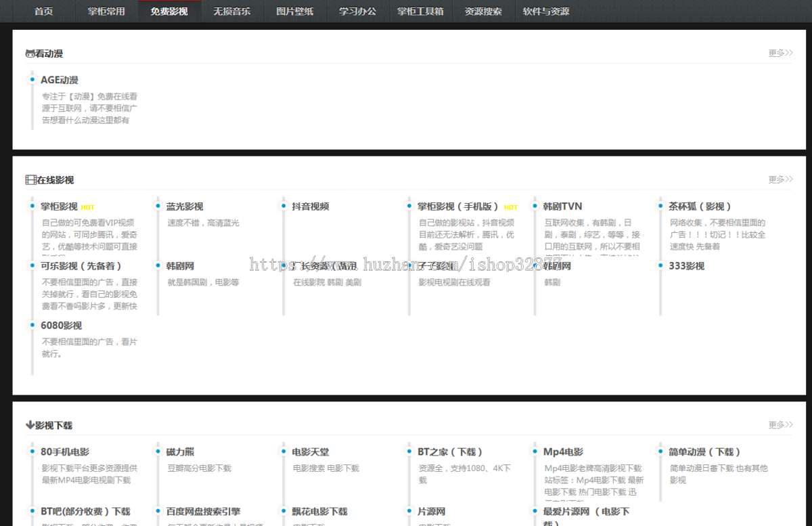Screen dimensions: 812x526
Task: Click the HOT badge next to 掌柜影视(手机版)
Action: coord(511,207)
